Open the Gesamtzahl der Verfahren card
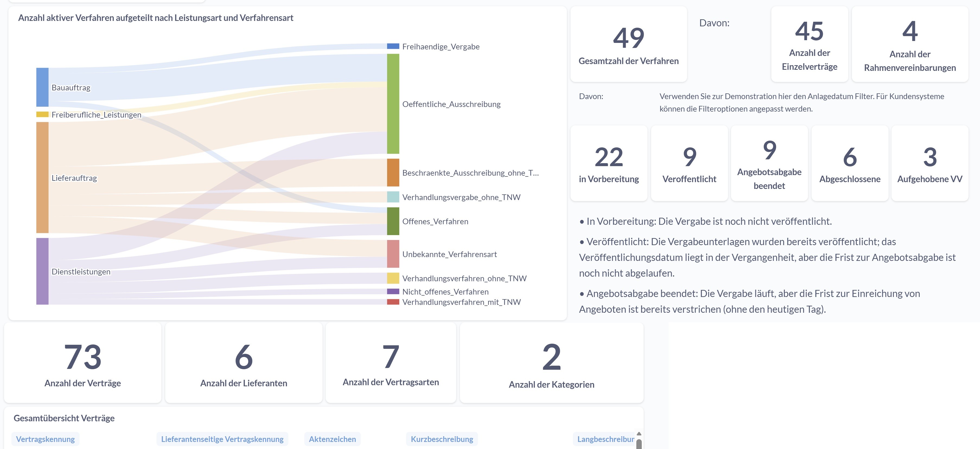The image size is (980, 449). [628, 44]
